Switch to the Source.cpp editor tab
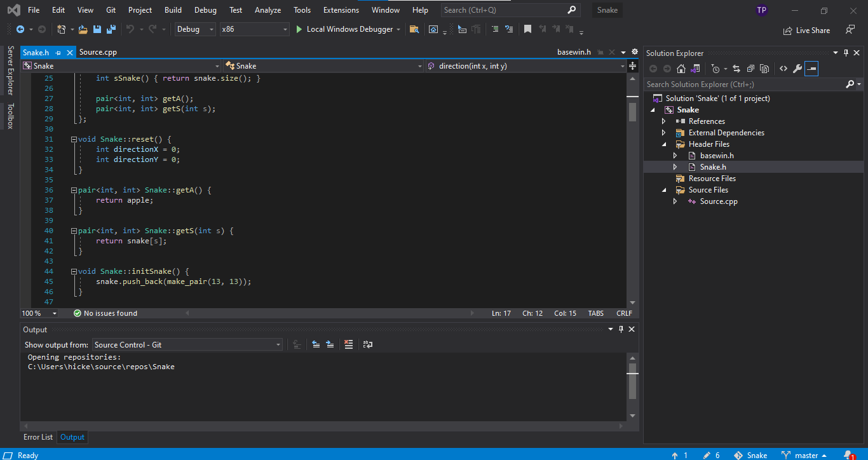The width and height of the screenshot is (868, 460). [98, 52]
